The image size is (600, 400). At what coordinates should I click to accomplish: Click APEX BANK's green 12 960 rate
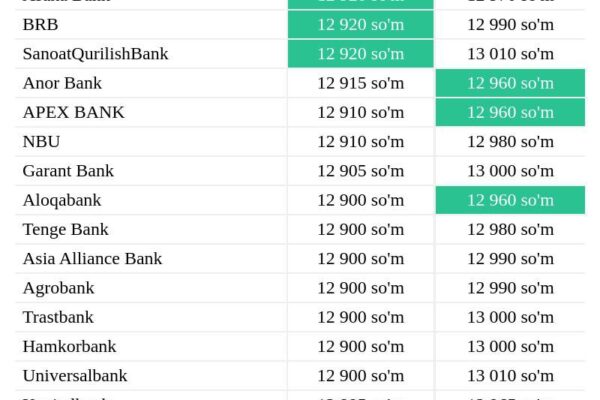(510, 113)
